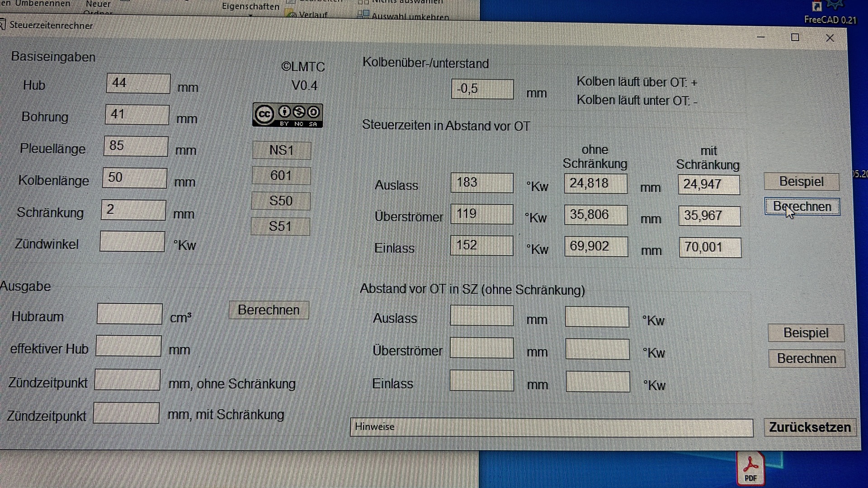Click the Steuerzeitenrechner window title icon

3,24
